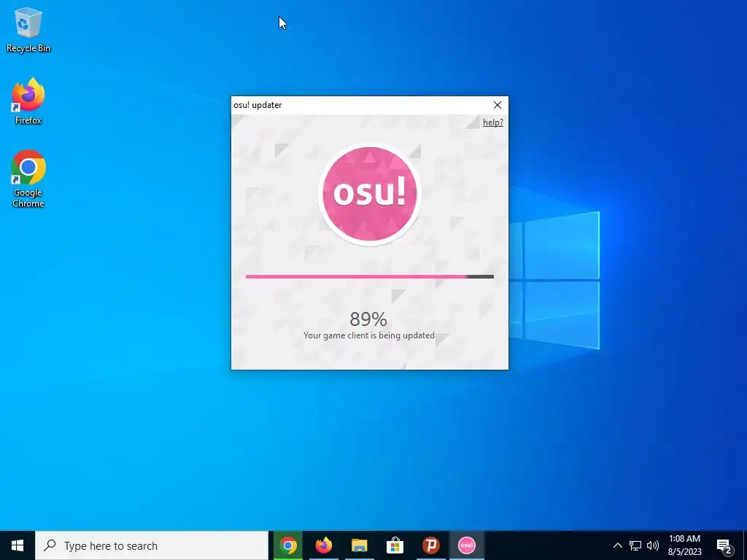Select the 89% progress text
The width and height of the screenshot is (747, 560).
(368, 319)
